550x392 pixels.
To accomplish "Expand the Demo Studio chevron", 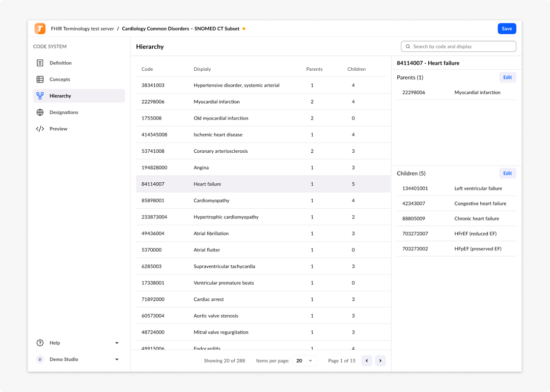I will click(117, 359).
